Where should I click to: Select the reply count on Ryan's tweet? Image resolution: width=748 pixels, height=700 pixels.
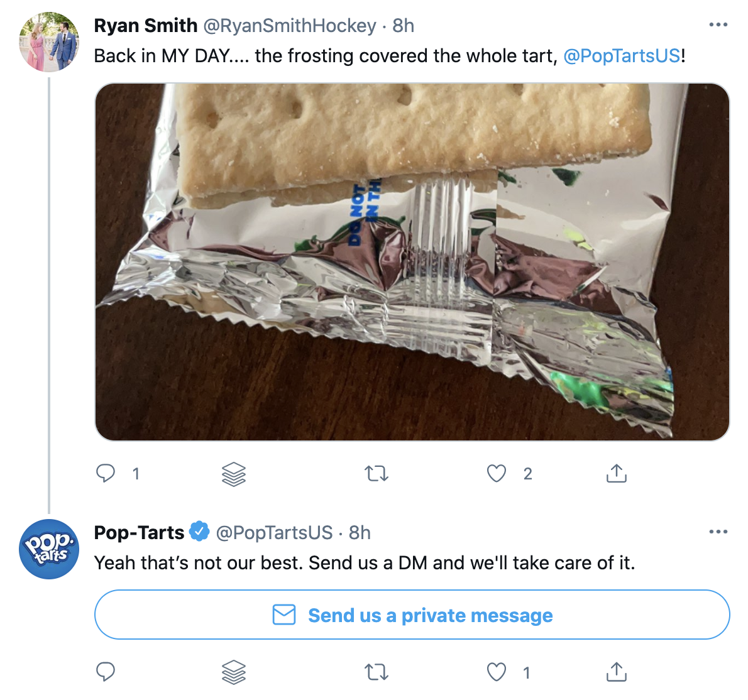pos(136,474)
